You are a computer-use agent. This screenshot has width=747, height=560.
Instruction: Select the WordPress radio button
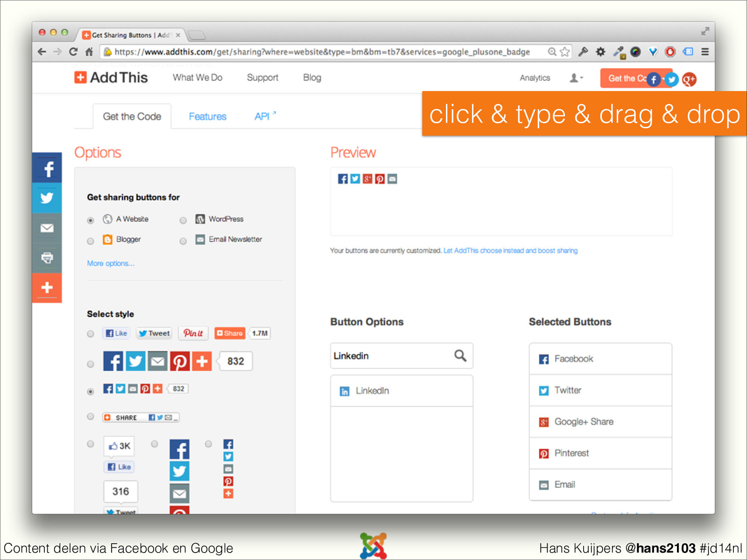click(183, 220)
